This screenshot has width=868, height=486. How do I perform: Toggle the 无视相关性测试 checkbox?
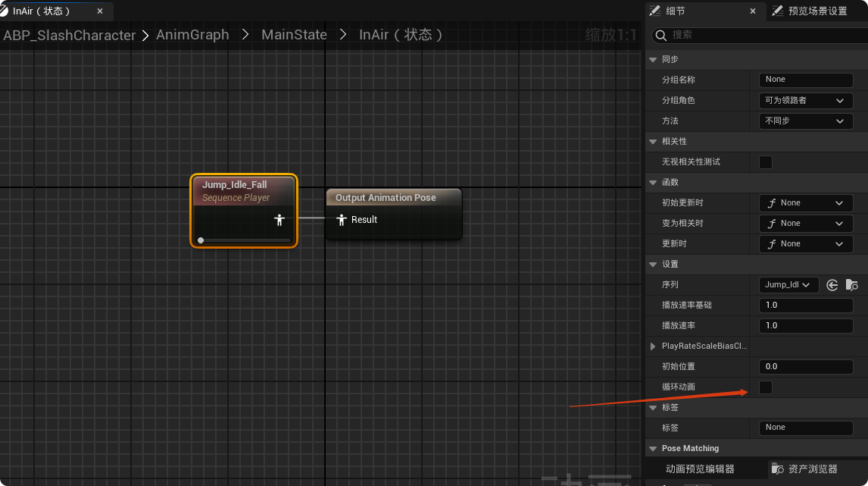pos(766,161)
